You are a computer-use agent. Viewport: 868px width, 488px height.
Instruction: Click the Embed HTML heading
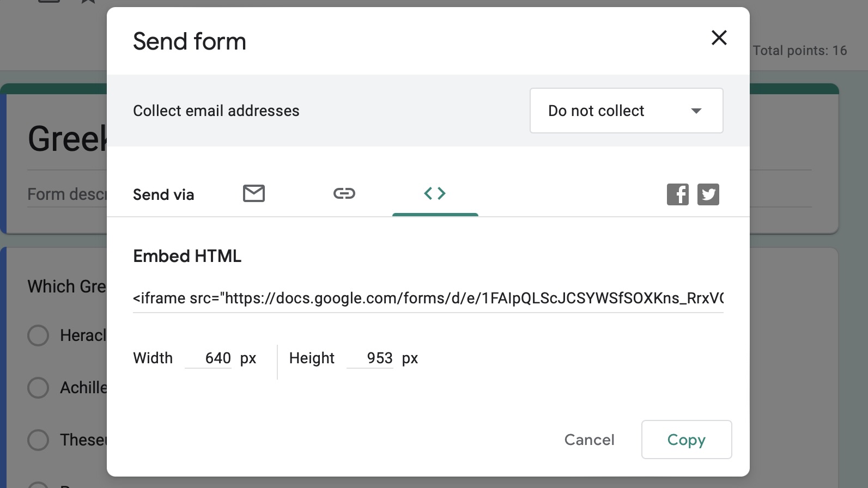(187, 256)
